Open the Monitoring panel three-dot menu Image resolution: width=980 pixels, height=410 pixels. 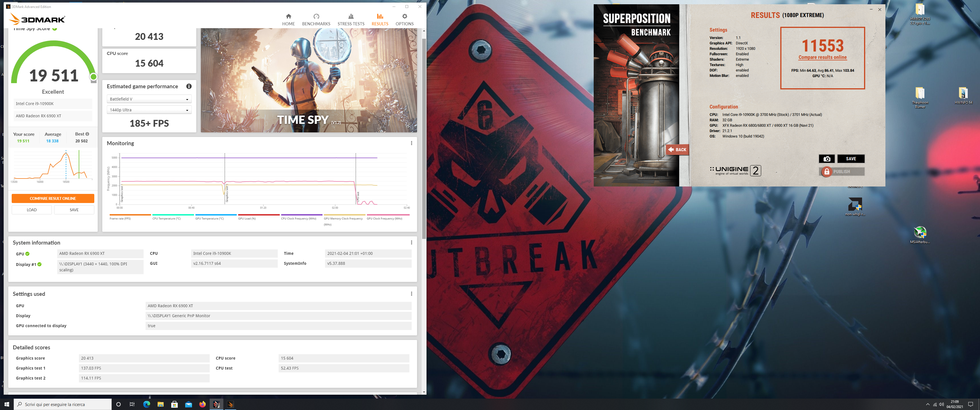point(411,143)
